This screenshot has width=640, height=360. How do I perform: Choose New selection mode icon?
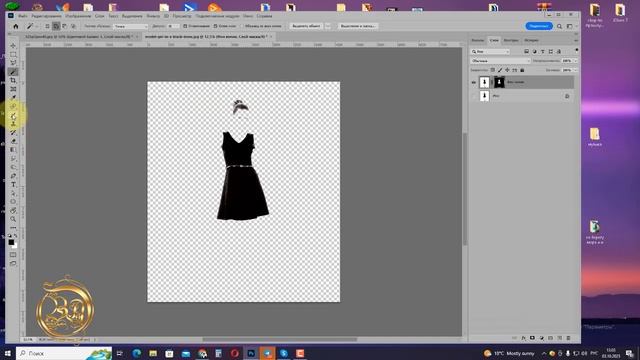pos(47,26)
